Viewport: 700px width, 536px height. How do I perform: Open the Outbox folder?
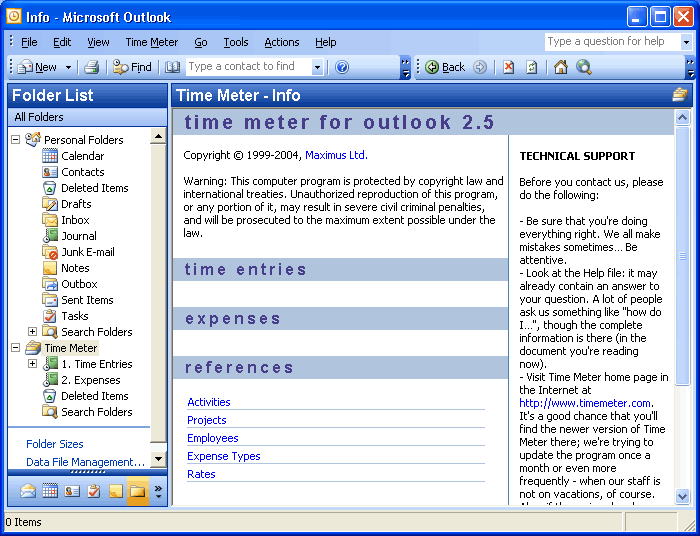[x=79, y=284]
